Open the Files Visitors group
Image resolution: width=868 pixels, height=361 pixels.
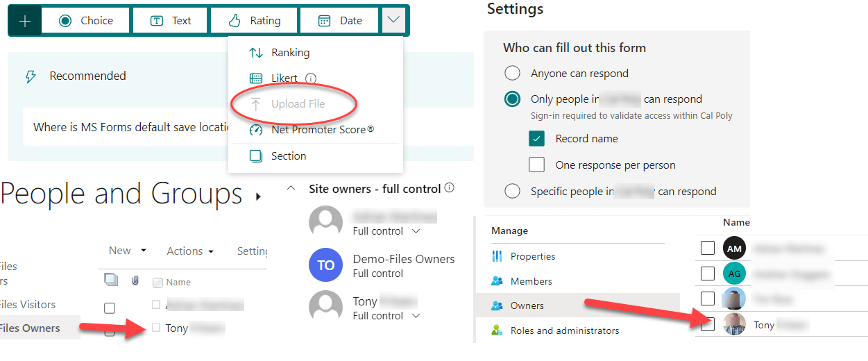28,304
